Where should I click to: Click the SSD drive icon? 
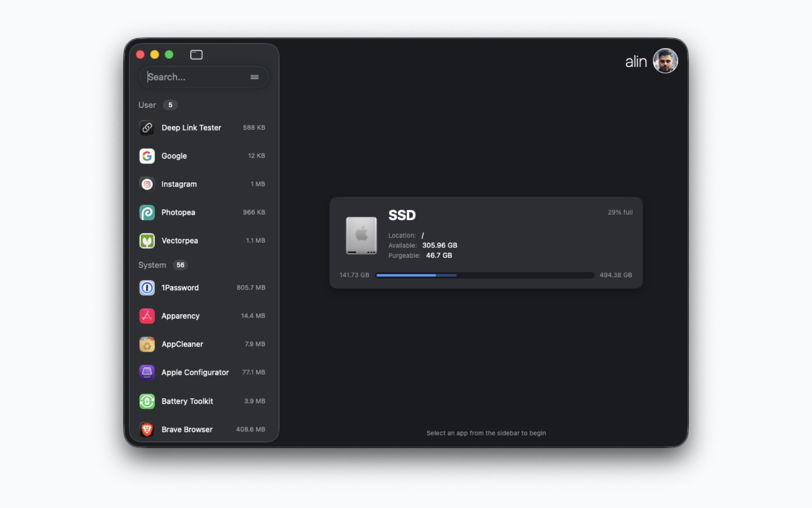coord(361,235)
